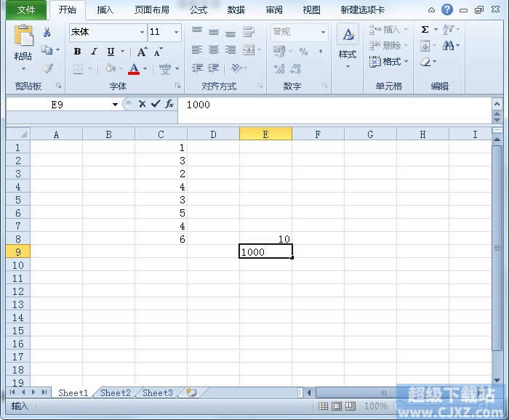509x420 pixels.
Task: Apply the fill color bucket
Action: tap(111, 68)
